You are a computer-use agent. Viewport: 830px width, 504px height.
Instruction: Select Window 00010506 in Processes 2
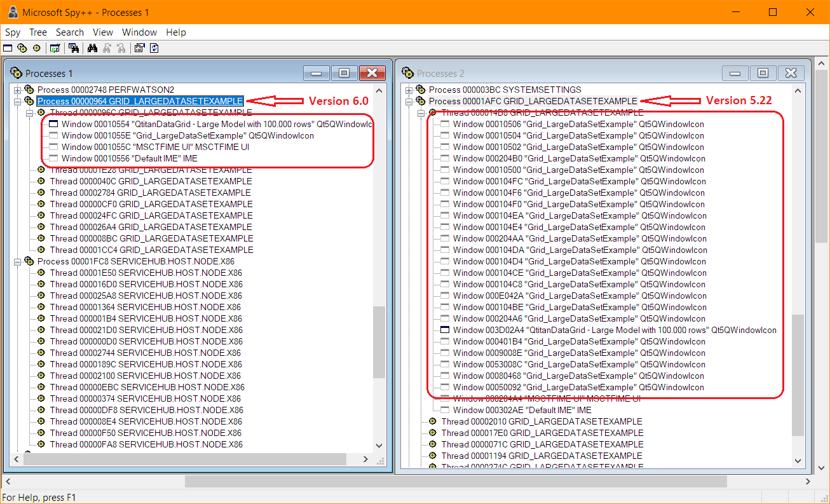(x=578, y=124)
